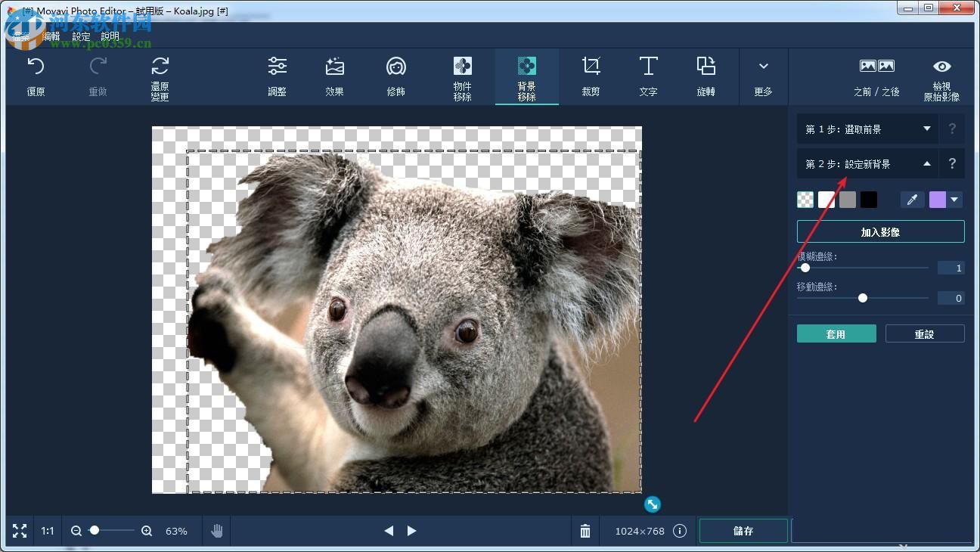Switch to the 背景移除 tab

click(526, 76)
